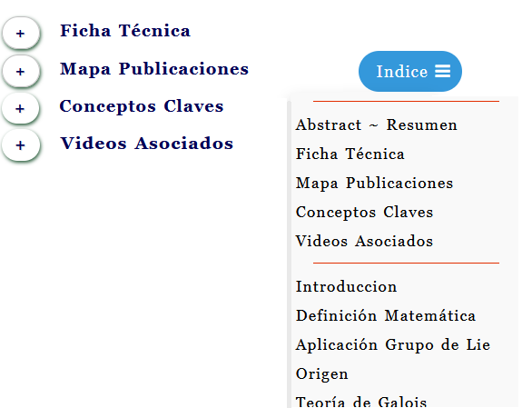Click the Conceptos Claves section heading
This screenshot has width=532, height=408.
[x=142, y=106]
